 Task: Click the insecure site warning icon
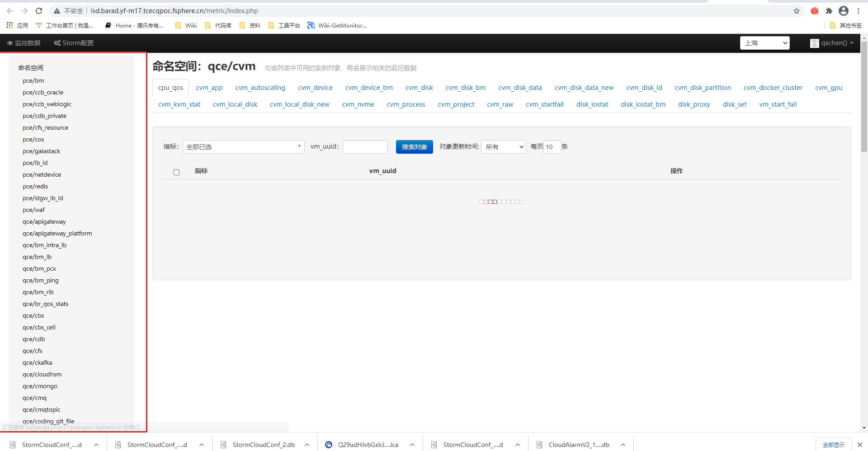(x=57, y=11)
